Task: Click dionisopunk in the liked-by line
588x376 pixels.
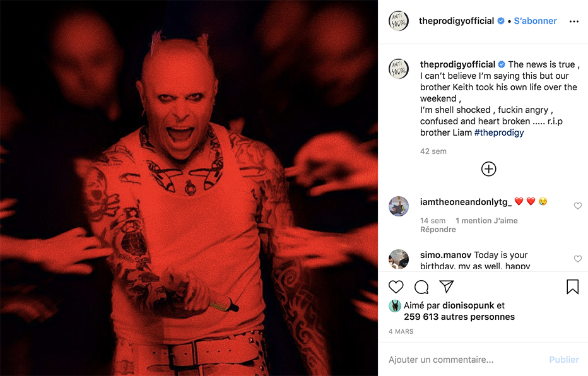Action: [468, 305]
